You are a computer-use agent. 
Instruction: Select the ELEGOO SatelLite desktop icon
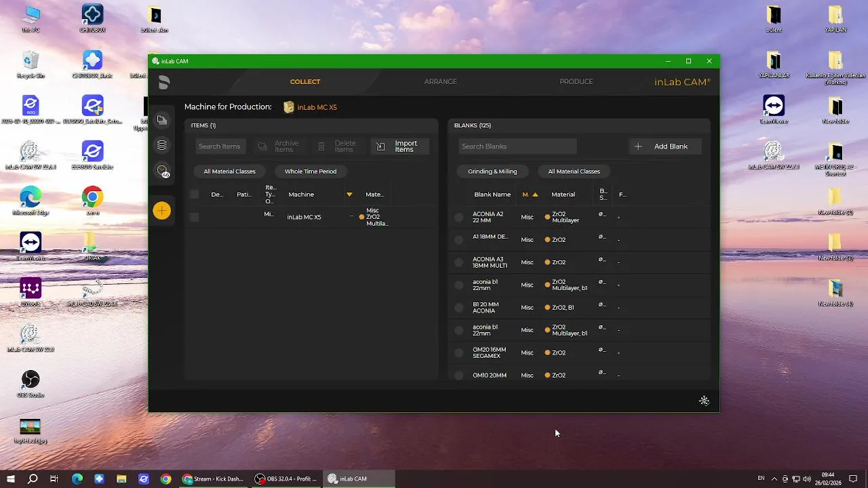point(92,155)
